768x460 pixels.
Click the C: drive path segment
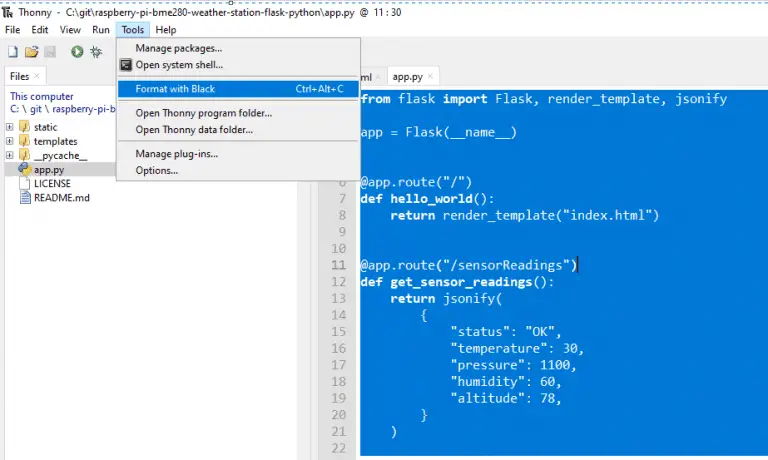point(14,109)
